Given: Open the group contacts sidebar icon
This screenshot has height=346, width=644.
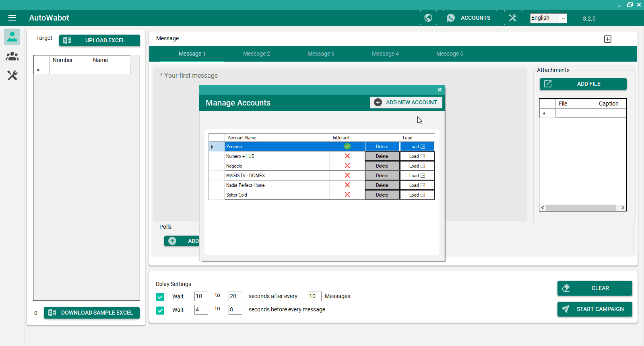Looking at the screenshot, I should pyautogui.click(x=12, y=56).
